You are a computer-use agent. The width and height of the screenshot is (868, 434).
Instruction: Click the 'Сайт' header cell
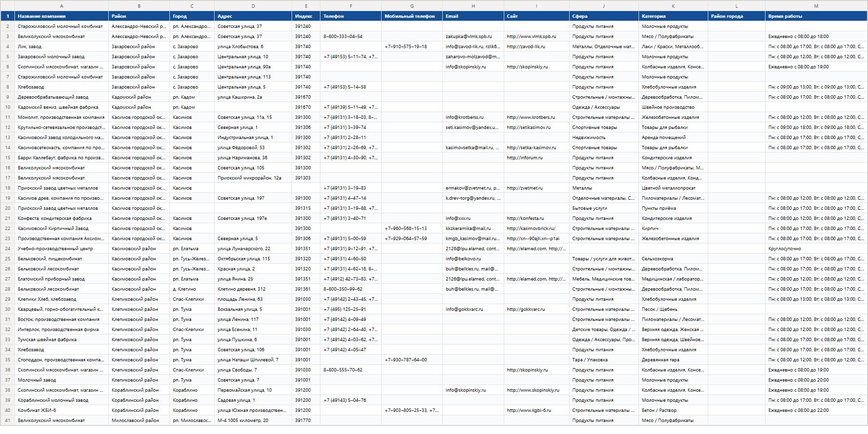(536, 16)
